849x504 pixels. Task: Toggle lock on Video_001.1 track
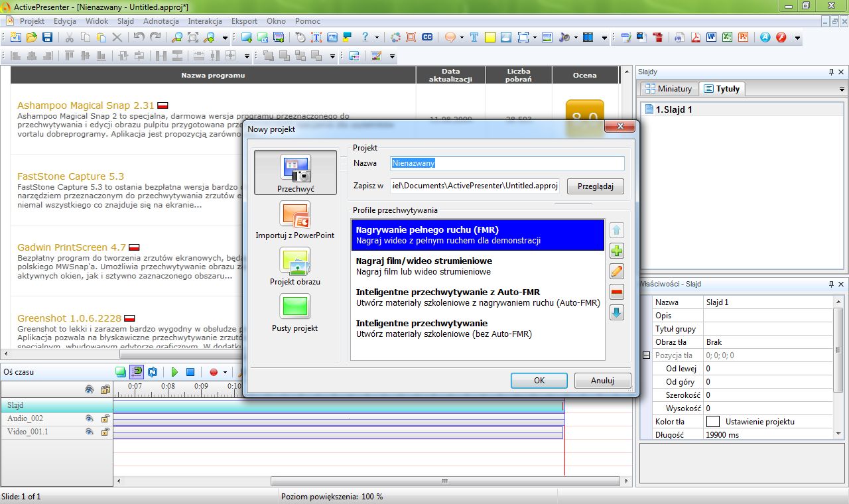105,432
